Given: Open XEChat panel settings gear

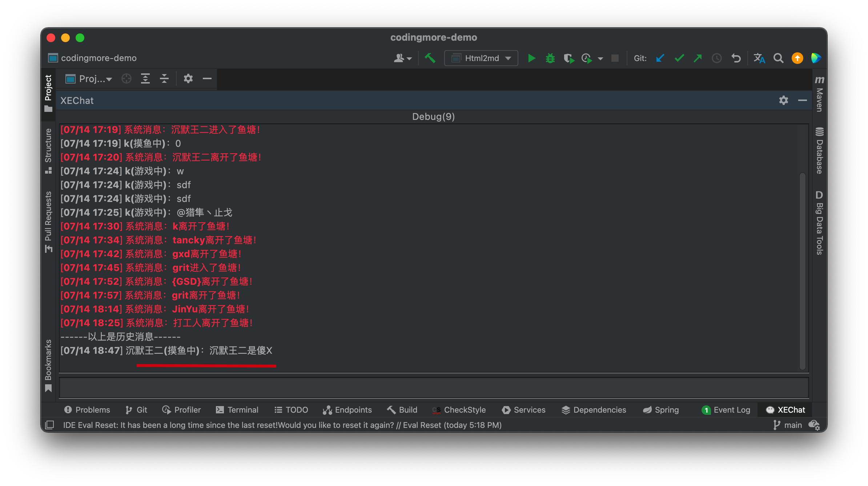Looking at the screenshot, I should pyautogui.click(x=783, y=100).
